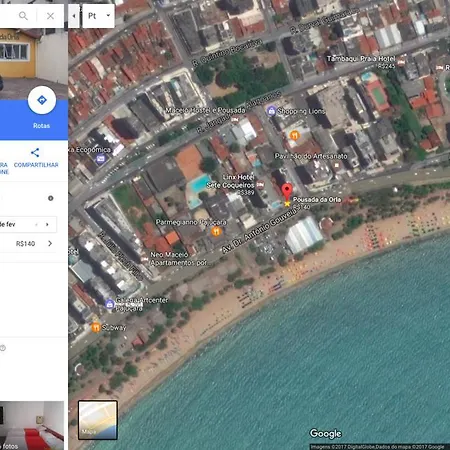This screenshot has width=450, height=450.
Task: Click the red Pousada da Orla pin
Action: (287, 191)
